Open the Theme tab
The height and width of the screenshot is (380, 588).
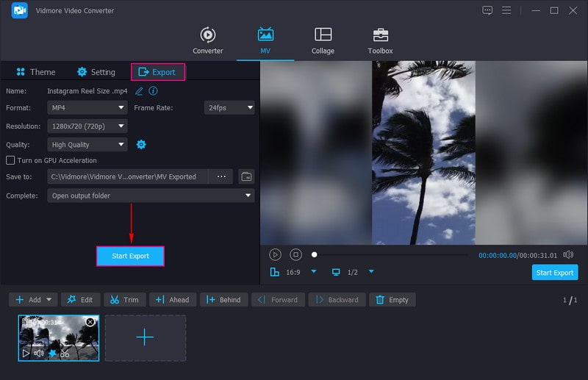tap(36, 72)
